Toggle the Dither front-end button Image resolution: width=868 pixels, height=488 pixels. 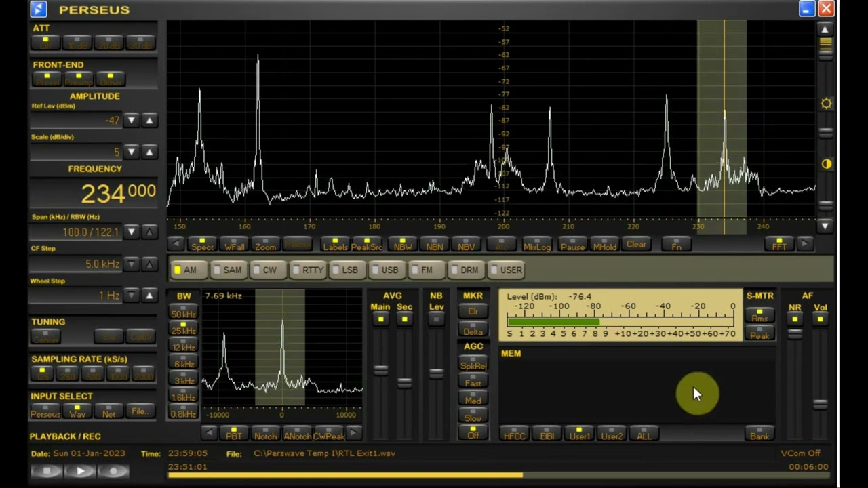(111, 79)
